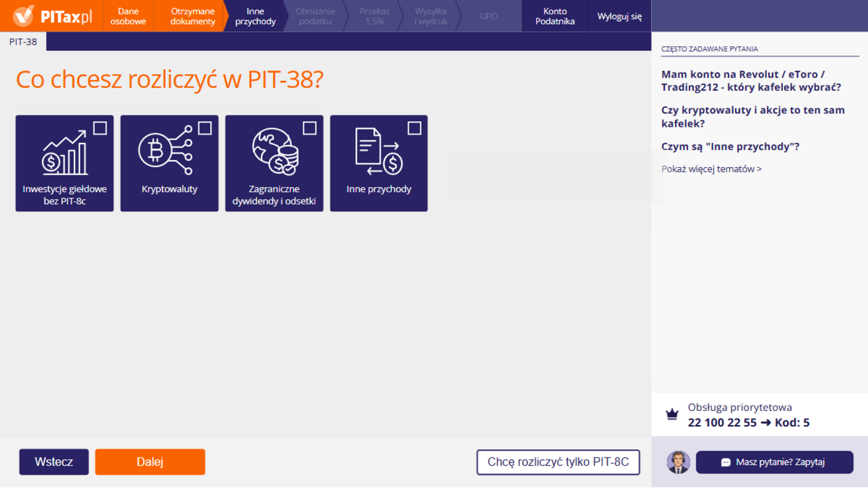Select the Inne przychody tile checkbox
This screenshot has width=868, height=488.
pos(414,128)
